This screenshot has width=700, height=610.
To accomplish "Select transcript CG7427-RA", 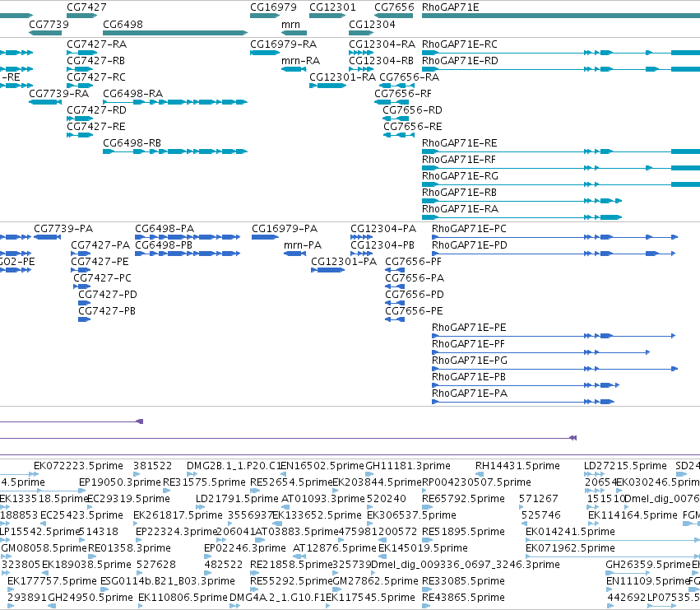I will [x=81, y=53].
